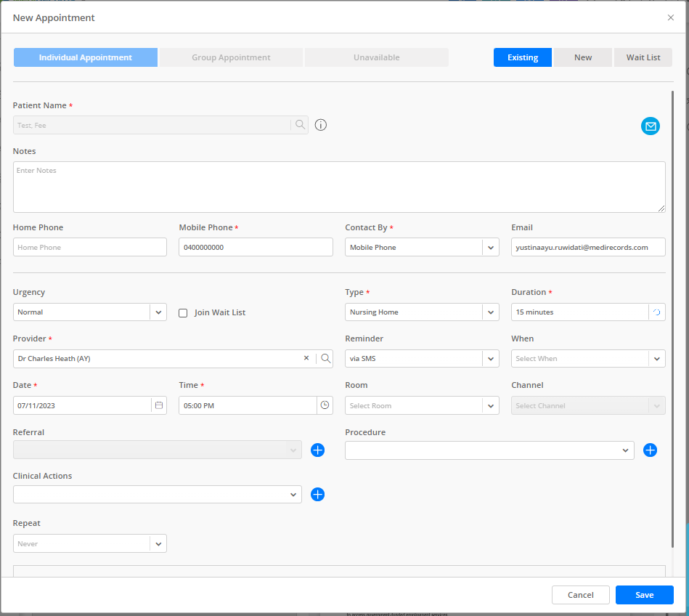Screen dimensions: 689x616
Task: Save the appointment
Action: (x=644, y=595)
